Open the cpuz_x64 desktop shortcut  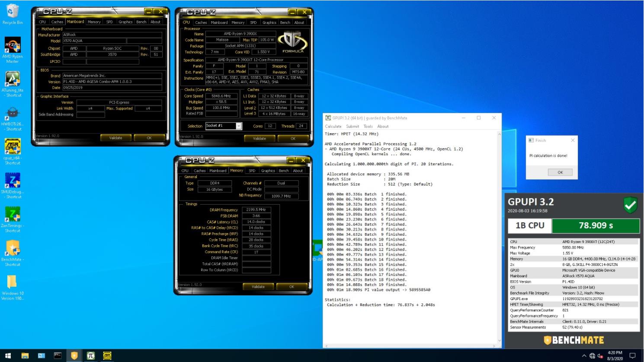click(12, 146)
